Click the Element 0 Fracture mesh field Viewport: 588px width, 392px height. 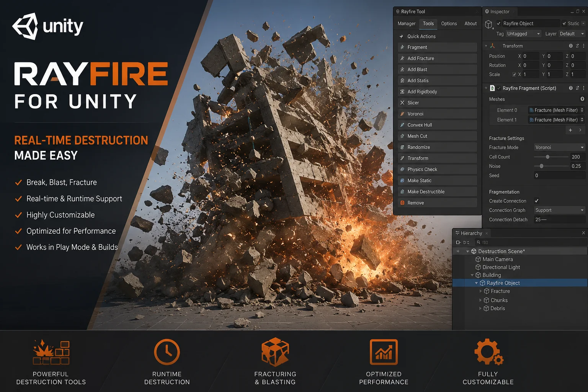pos(556,110)
